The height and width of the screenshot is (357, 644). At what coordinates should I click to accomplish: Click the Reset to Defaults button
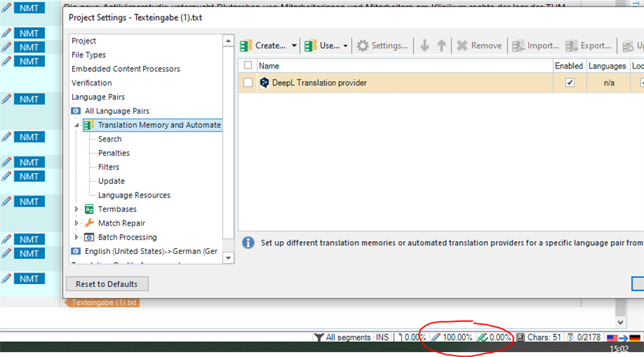[107, 284]
